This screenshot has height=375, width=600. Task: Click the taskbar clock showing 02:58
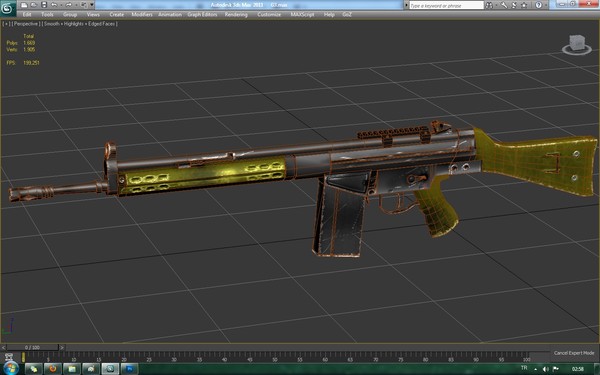coord(577,369)
